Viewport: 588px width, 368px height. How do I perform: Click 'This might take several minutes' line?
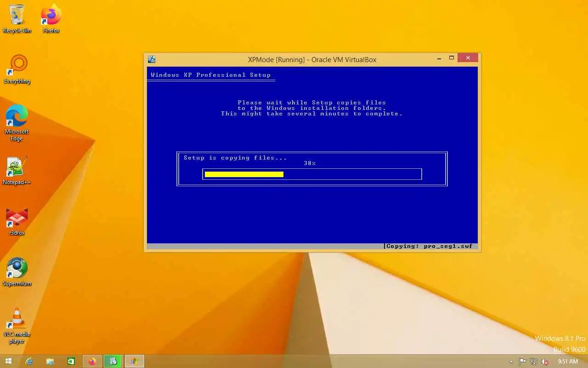pyautogui.click(x=312, y=114)
